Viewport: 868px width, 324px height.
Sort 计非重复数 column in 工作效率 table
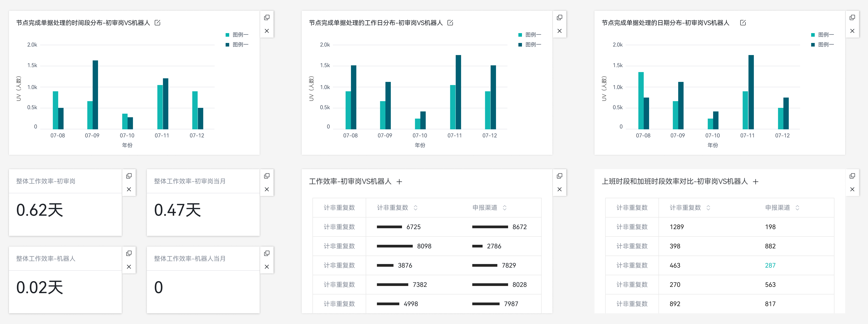[415, 208]
